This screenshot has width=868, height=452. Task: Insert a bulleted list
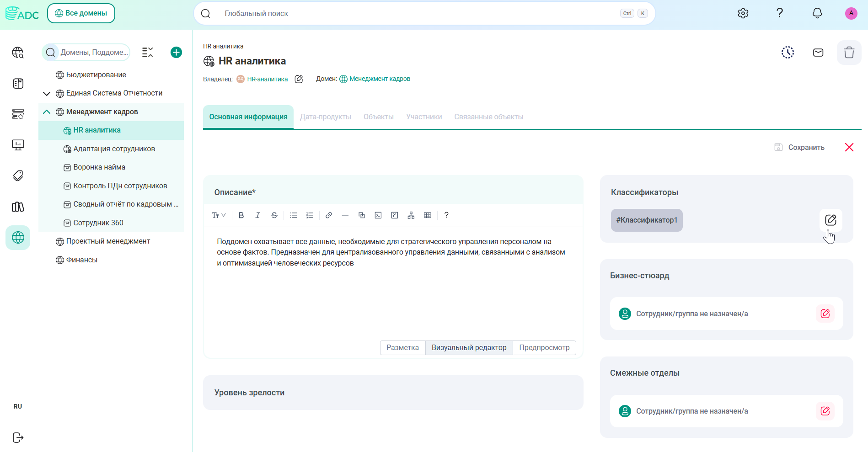(x=294, y=215)
